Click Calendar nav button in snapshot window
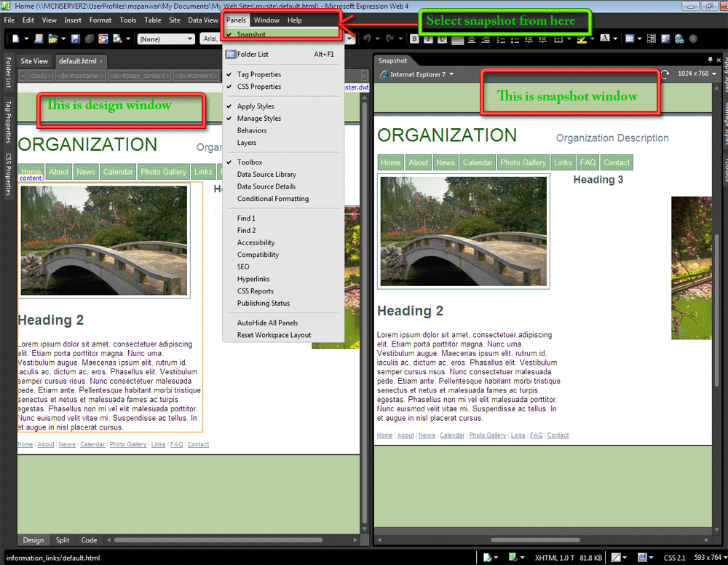The width and height of the screenshot is (728, 565). (x=478, y=162)
